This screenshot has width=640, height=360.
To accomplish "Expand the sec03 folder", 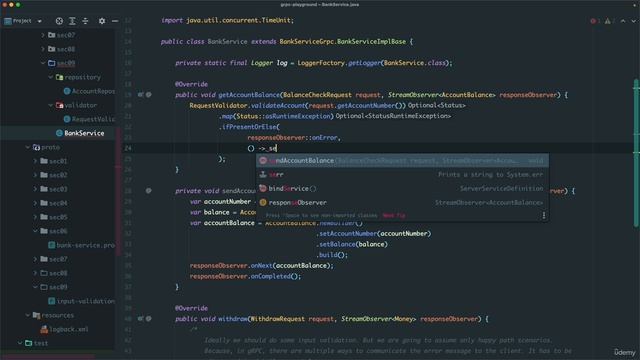I will tap(35, 189).
